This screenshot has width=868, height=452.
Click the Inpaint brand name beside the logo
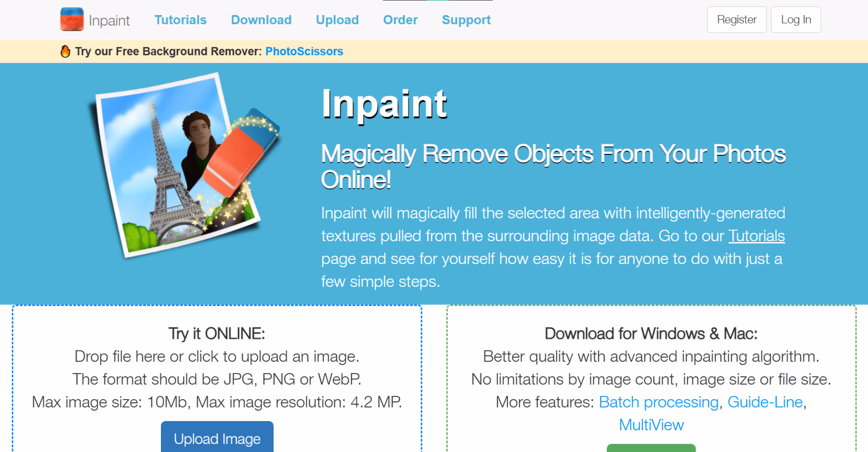coord(109,21)
